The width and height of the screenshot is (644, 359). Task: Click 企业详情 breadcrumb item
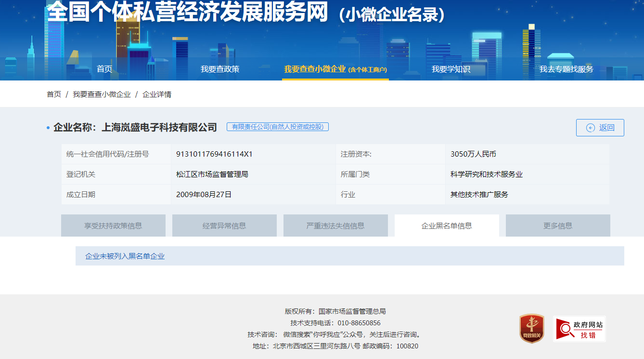157,94
